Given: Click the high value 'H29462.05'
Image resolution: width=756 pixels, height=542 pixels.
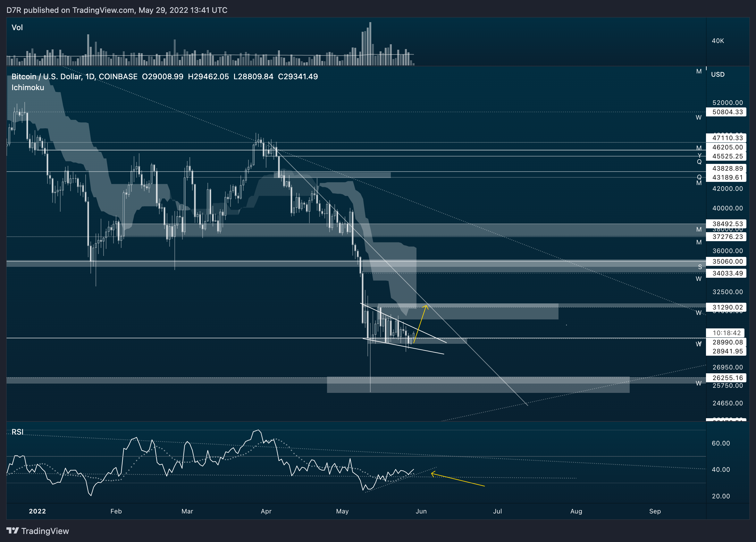Looking at the screenshot, I should [208, 76].
